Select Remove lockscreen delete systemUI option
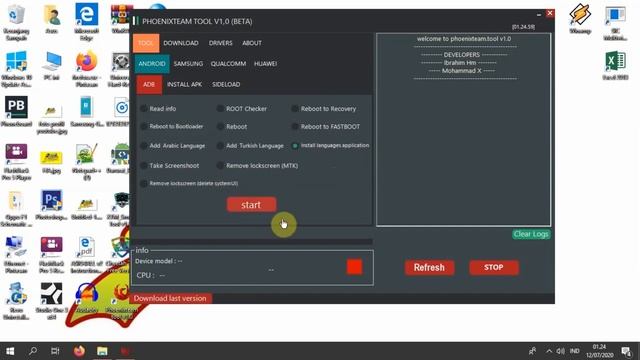This screenshot has height=360, width=640. click(189, 183)
